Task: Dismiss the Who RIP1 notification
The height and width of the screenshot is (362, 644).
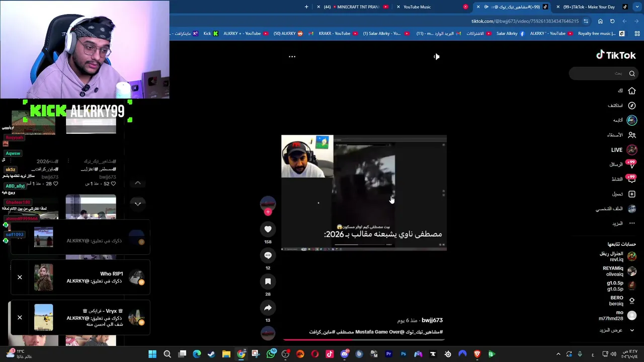Action: coord(20,278)
